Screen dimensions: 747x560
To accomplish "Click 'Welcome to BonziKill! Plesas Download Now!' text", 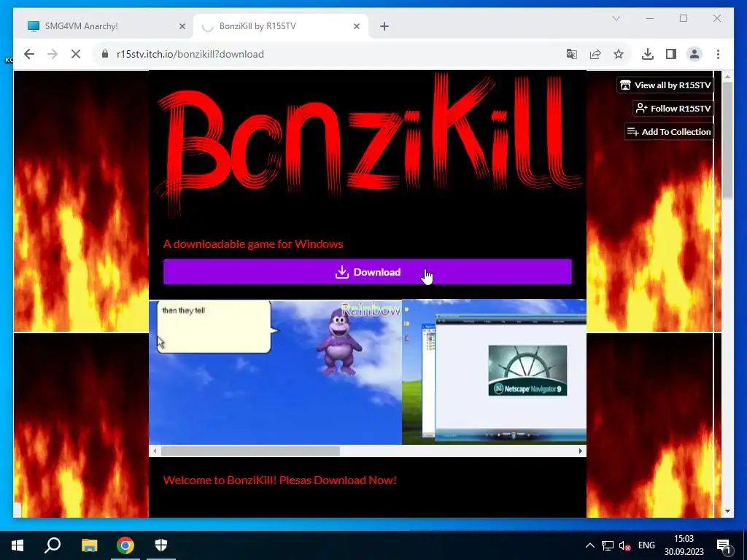I will (279, 480).
